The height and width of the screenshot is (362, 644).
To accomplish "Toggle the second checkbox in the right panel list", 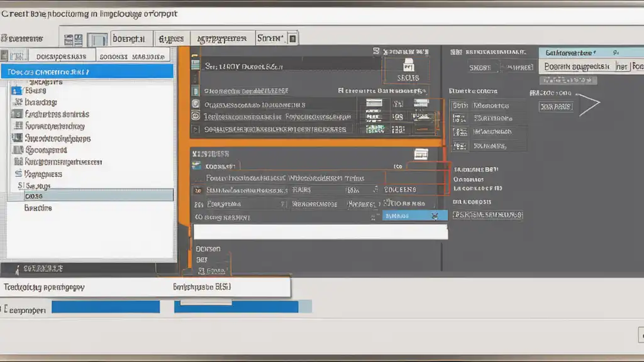I will 460,119.
